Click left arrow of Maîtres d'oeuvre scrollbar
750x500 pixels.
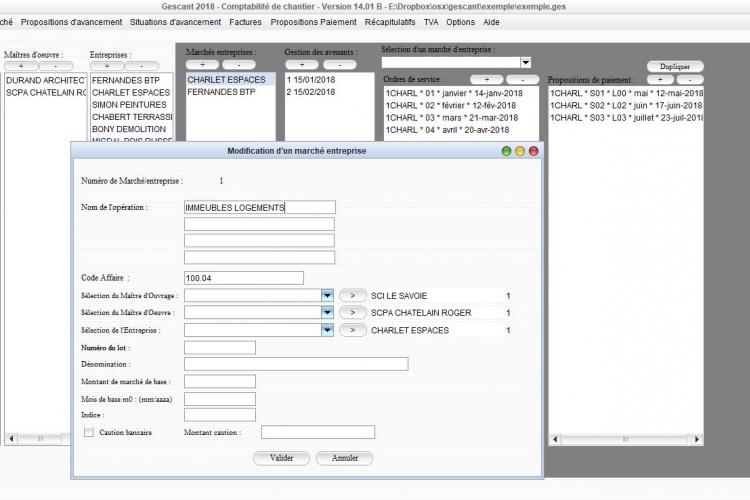[x=11, y=438]
